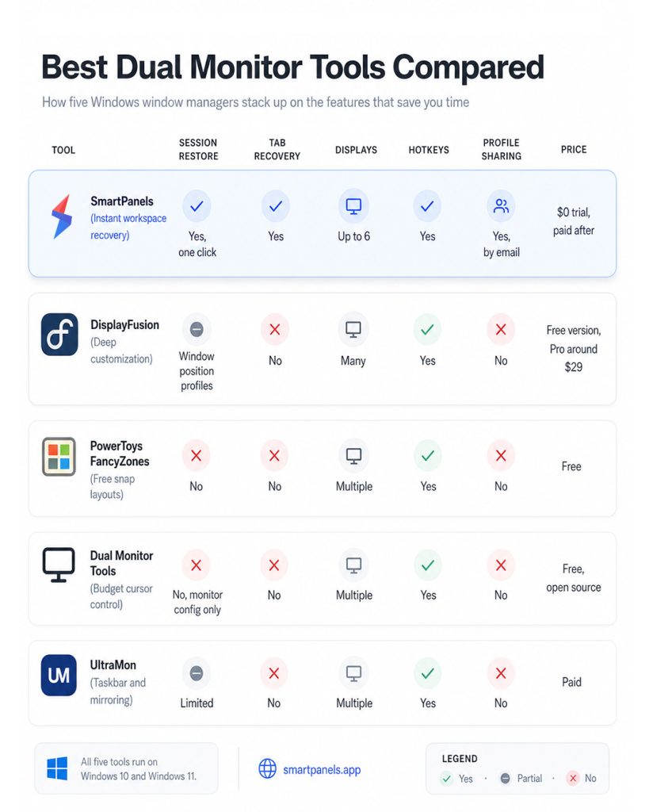Click the UltraMon UM logo

click(59, 676)
